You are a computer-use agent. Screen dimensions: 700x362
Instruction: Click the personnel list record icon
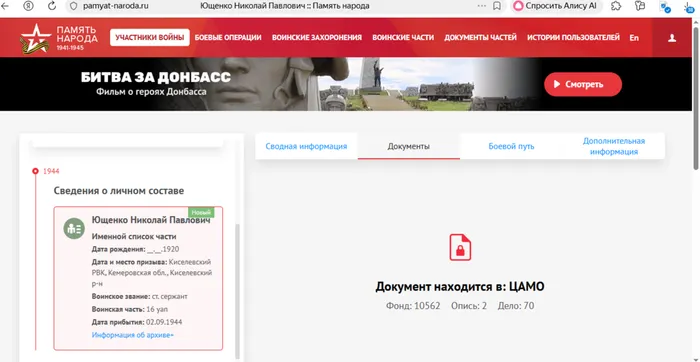tap(74, 229)
